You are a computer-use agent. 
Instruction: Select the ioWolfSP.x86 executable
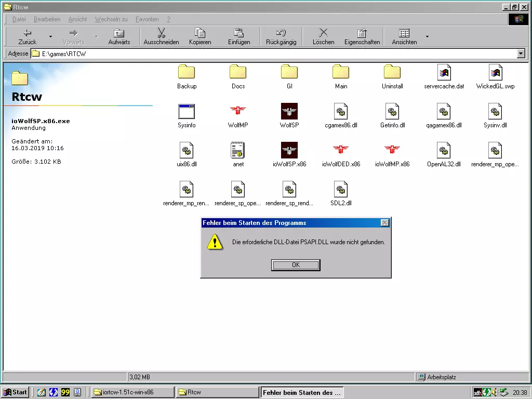tap(289, 155)
